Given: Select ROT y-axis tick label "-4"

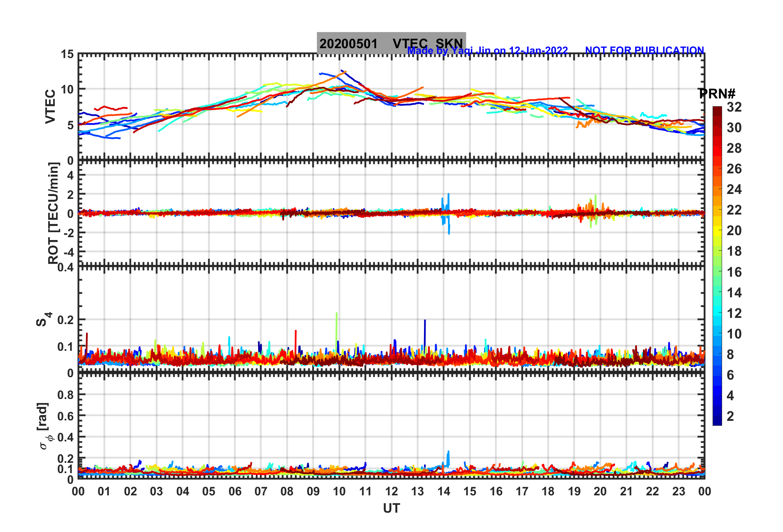Looking at the screenshot, I should click(x=68, y=252).
